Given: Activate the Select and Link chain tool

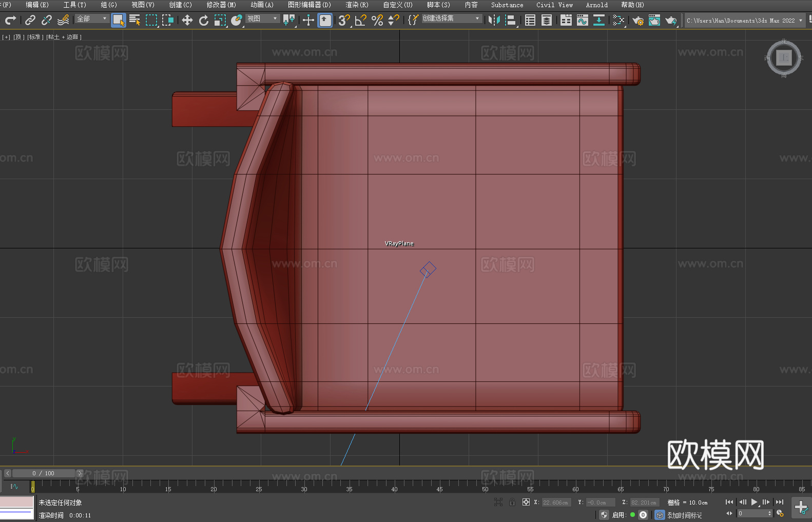Looking at the screenshot, I should (30, 20).
